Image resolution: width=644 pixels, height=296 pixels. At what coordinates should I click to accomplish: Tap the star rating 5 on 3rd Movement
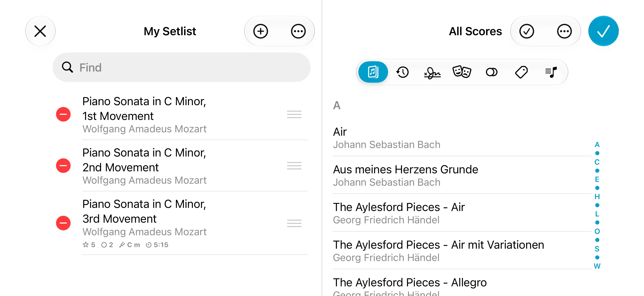(x=89, y=245)
